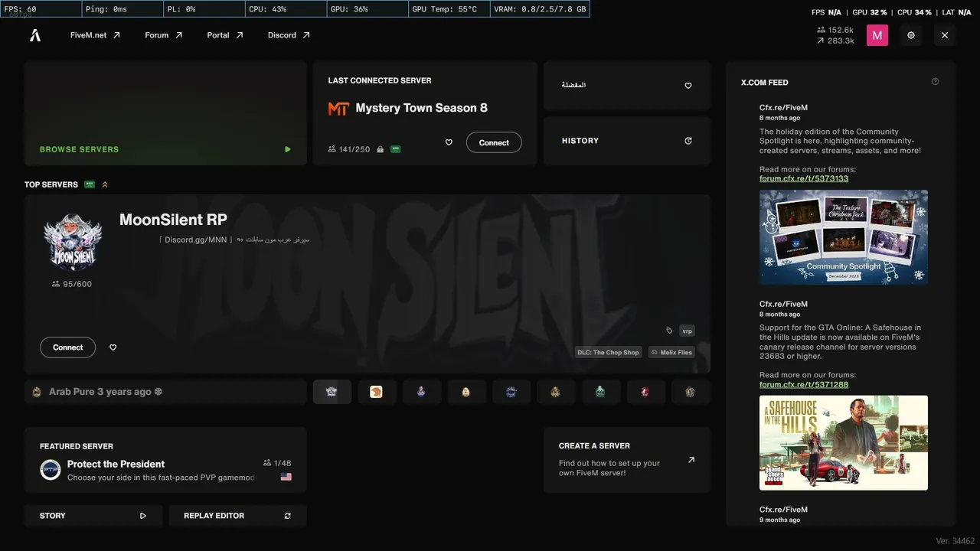Viewport: 980px width, 551px height.
Task: Click the vrp tag on MoonSilent RP
Action: pyautogui.click(x=688, y=331)
